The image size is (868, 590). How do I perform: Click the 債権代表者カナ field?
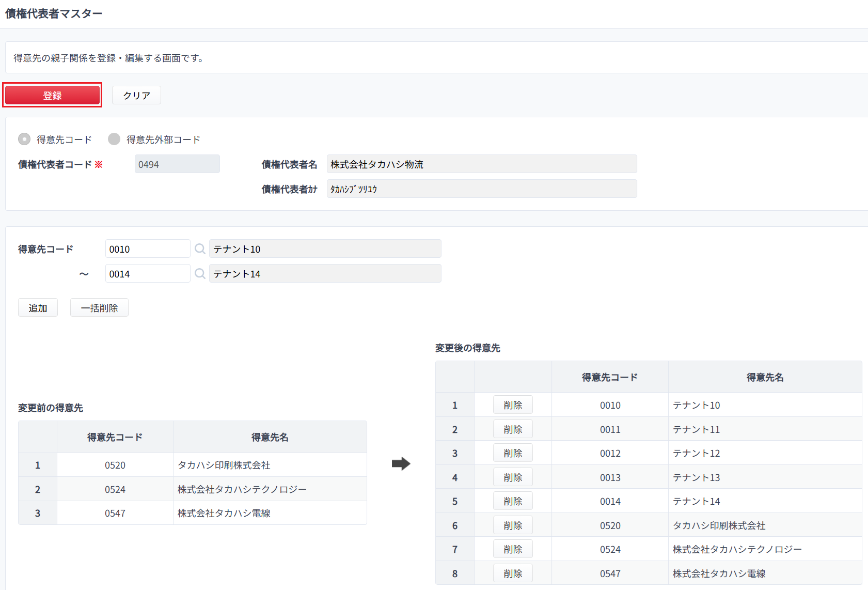[x=482, y=189]
